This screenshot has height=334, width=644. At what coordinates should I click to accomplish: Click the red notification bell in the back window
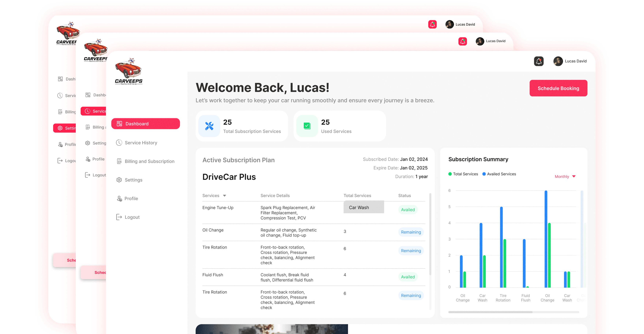(x=432, y=24)
